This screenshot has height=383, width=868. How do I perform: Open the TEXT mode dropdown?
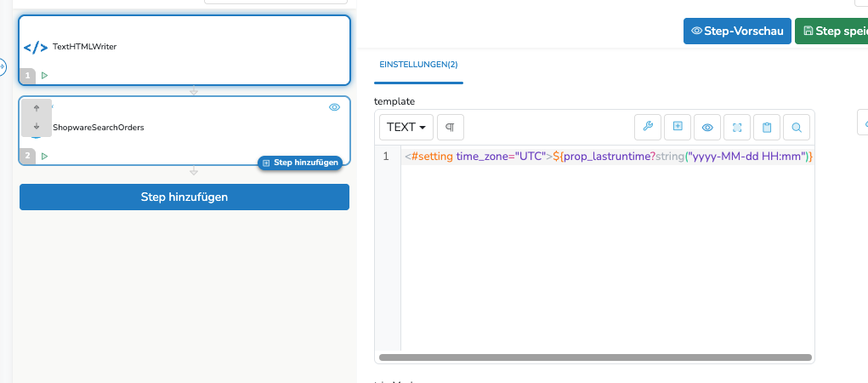point(406,127)
